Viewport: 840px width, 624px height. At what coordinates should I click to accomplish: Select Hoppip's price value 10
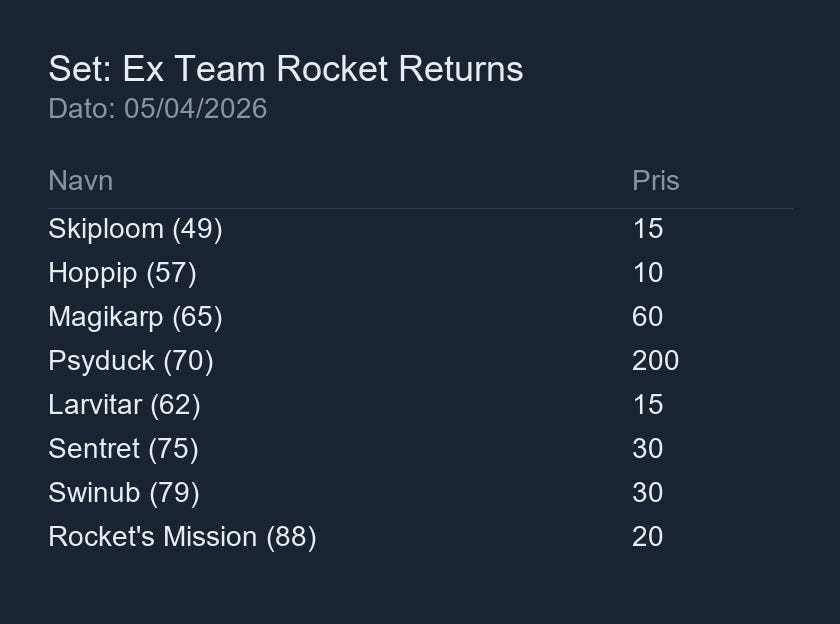click(x=647, y=273)
